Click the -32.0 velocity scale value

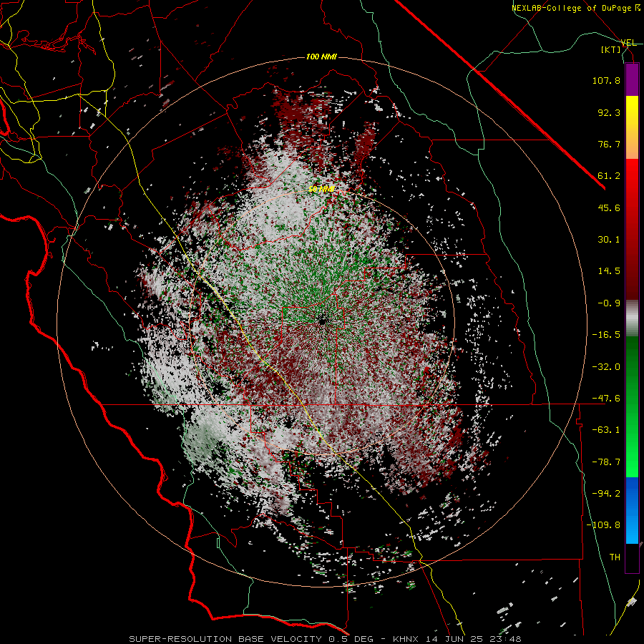tap(606, 367)
